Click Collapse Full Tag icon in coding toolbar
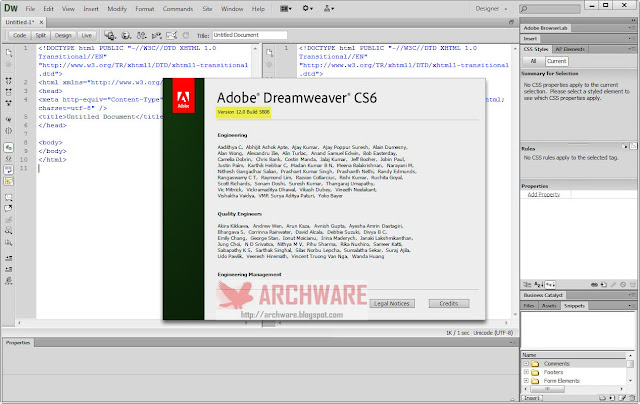 pyautogui.click(x=9, y=81)
